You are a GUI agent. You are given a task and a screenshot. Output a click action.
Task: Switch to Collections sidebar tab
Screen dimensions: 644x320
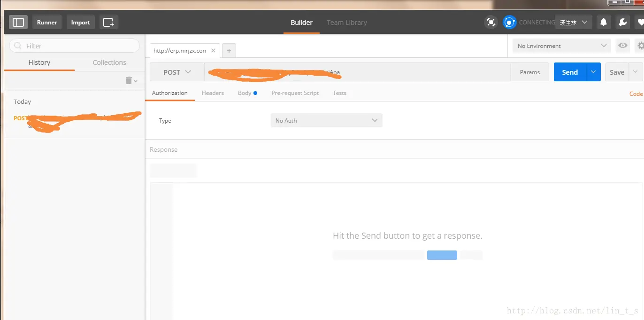click(109, 62)
